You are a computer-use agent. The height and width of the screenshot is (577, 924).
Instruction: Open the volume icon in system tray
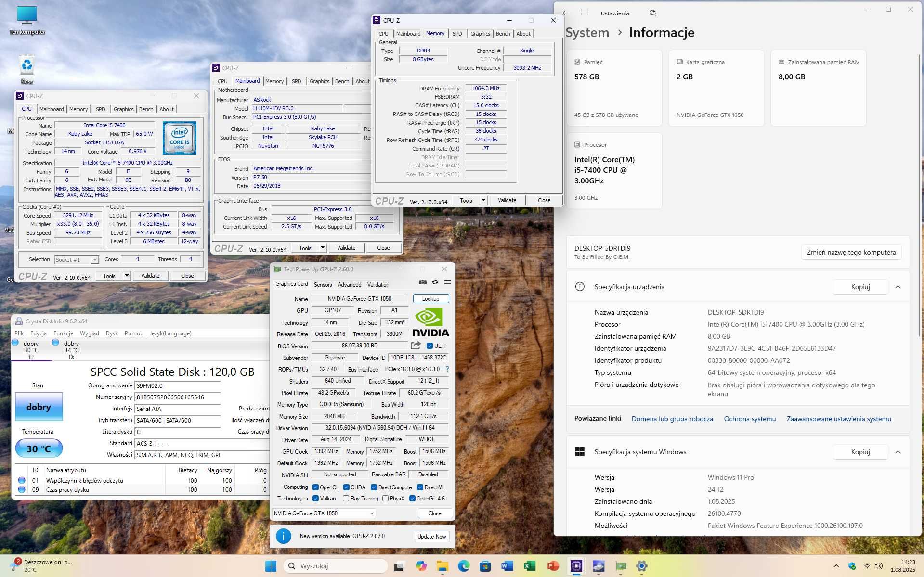(x=879, y=566)
